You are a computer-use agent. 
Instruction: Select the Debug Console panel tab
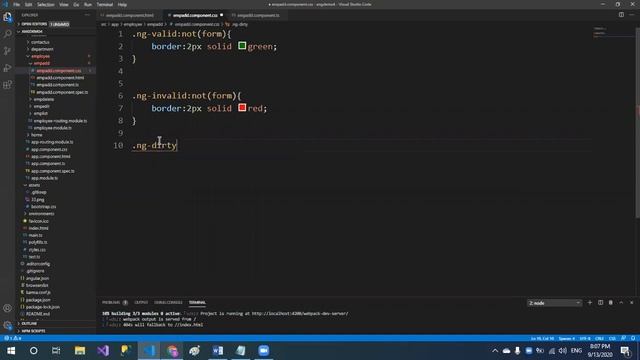[x=168, y=302]
